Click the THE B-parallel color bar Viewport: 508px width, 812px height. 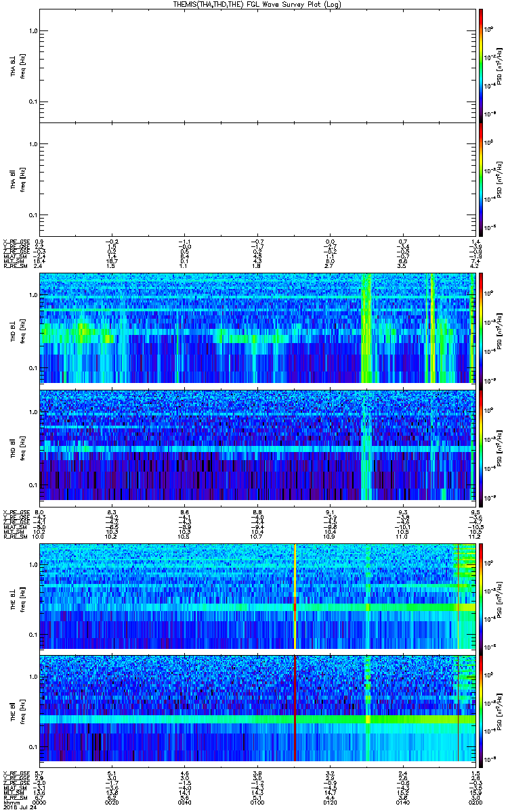point(481,710)
